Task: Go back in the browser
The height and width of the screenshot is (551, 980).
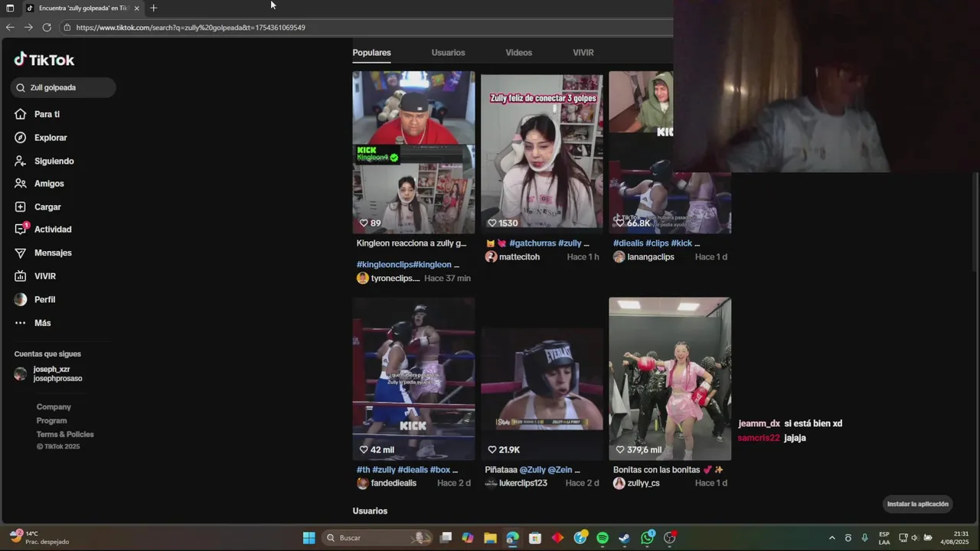Action: 10,28
